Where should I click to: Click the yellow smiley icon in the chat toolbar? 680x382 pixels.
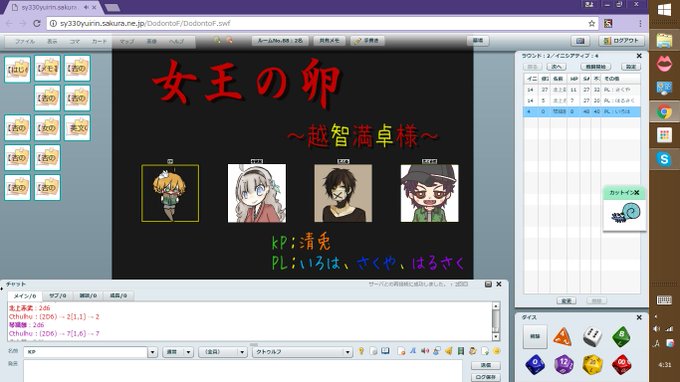(x=497, y=351)
